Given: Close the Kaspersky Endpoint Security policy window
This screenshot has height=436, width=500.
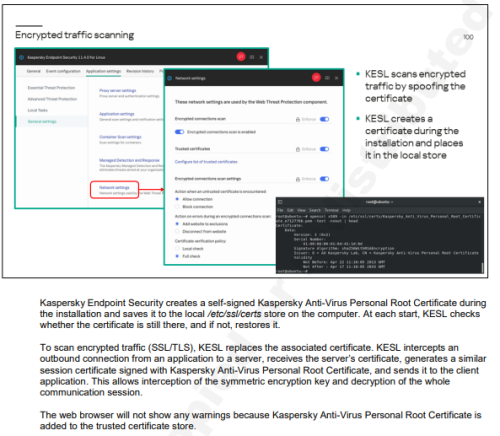Looking at the screenshot, I should click(x=261, y=57).
